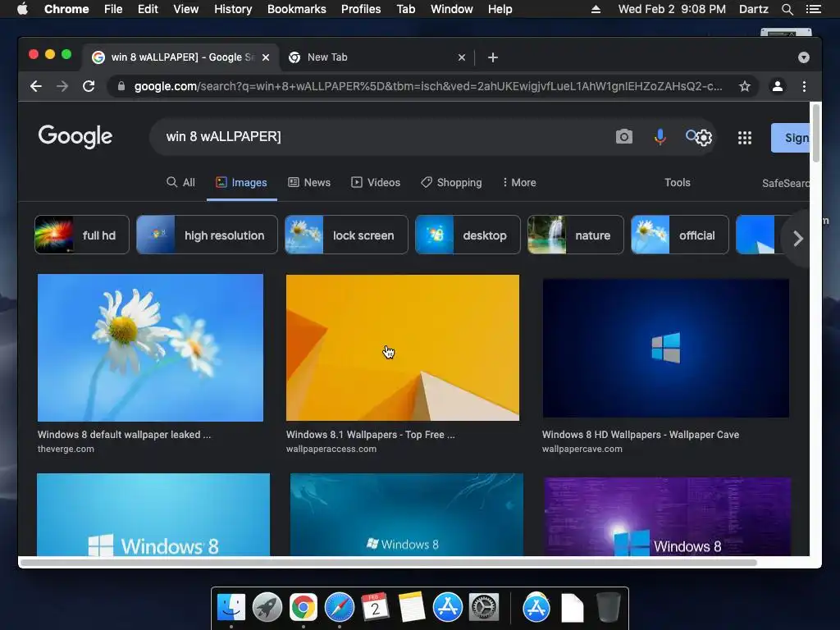Switch to the All results tab
This screenshot has width=840, height=630.
coord(180,183)
